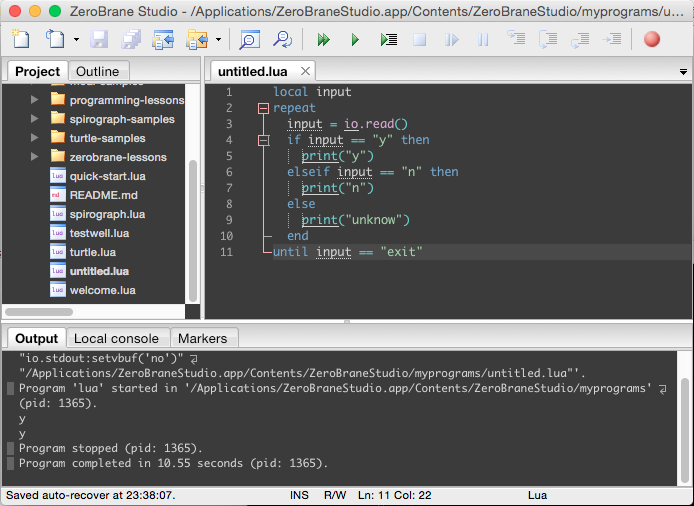The image size is (694, 506).
Task: Create a new file with toolbar icon
Action: click(21, 39)
